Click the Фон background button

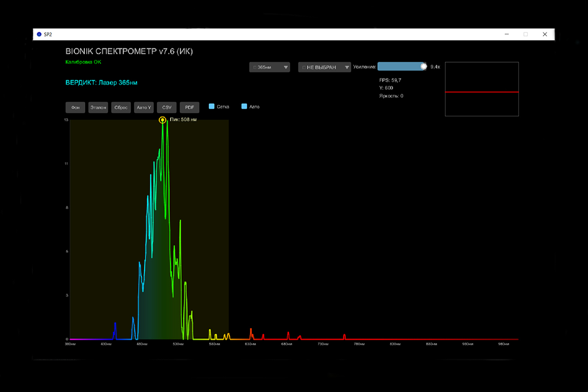(x=75, y=107)
